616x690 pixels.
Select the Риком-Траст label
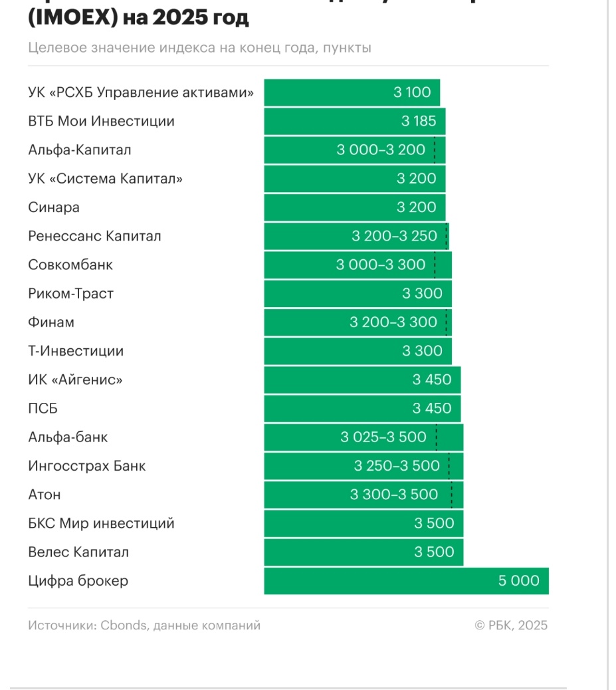pyautogui.click(x=70, y=294)
